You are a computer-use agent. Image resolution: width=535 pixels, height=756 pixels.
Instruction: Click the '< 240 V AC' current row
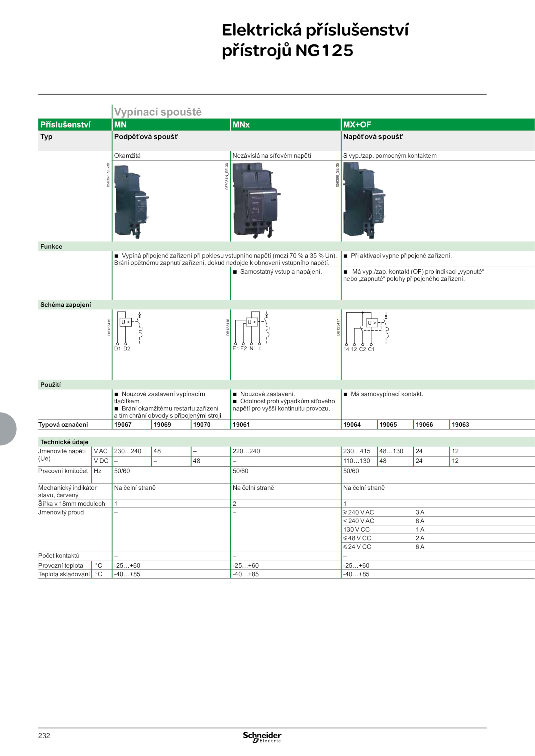438,521
